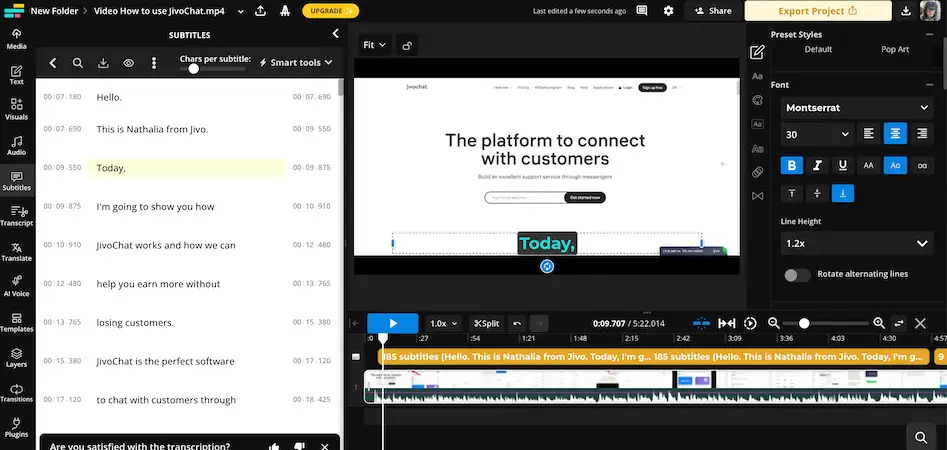
Task: Open the Translate tool
Action: [16, 252]
